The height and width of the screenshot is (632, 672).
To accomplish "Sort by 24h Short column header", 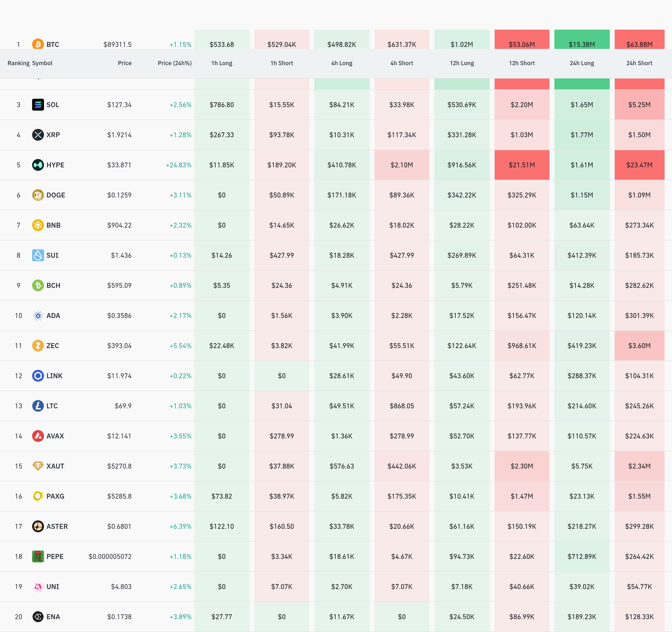I will coord(639,63).
